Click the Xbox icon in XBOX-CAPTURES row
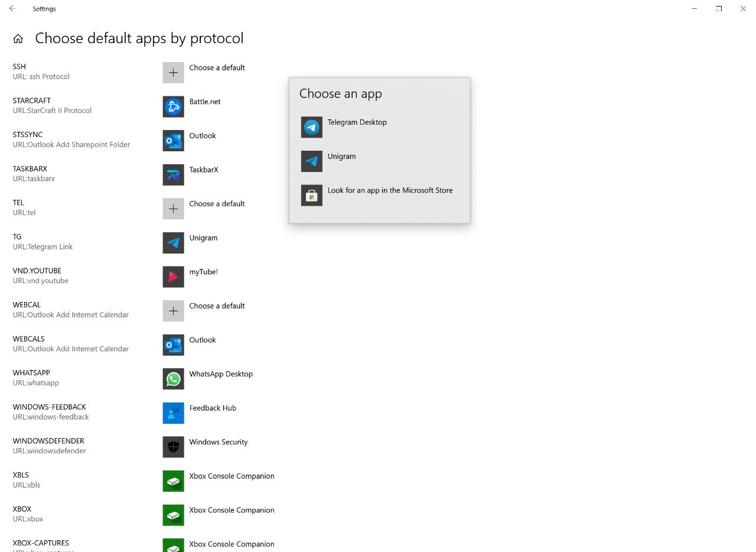The image size is (756, 552). [173, 545]
